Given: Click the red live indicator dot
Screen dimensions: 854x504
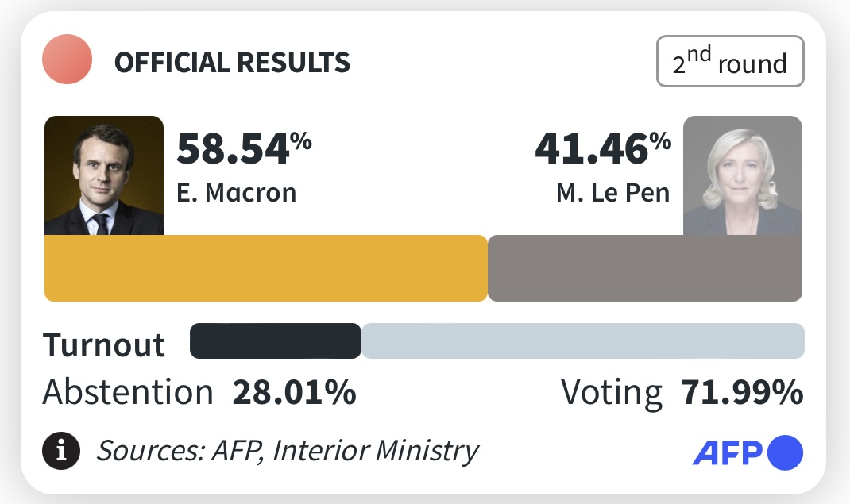Looking at the screenshot, I should (68, 60).
